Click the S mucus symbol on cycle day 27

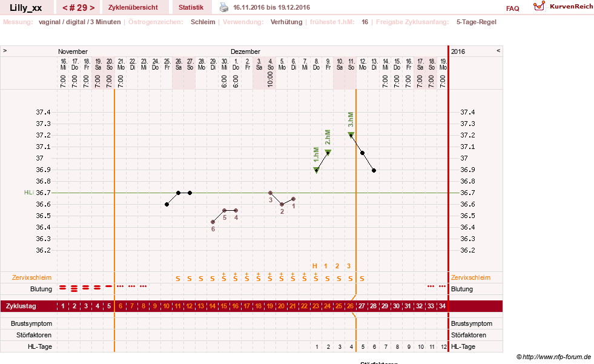point(362,279)
